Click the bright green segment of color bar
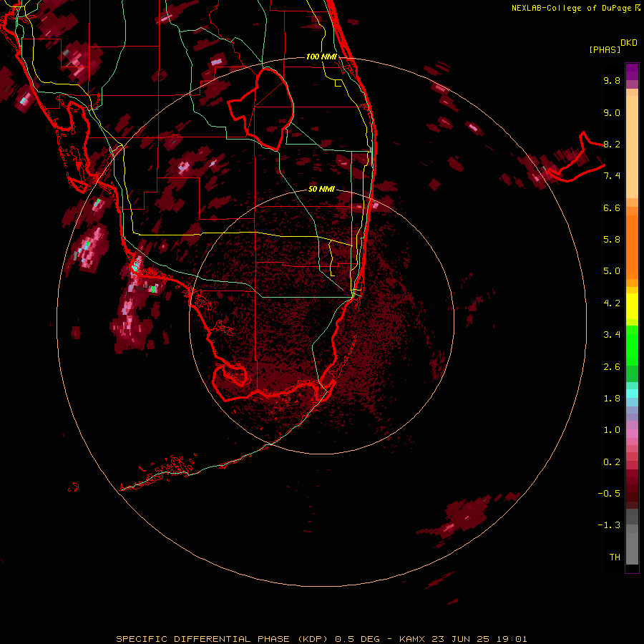The image size is (644, 644). 632,345
